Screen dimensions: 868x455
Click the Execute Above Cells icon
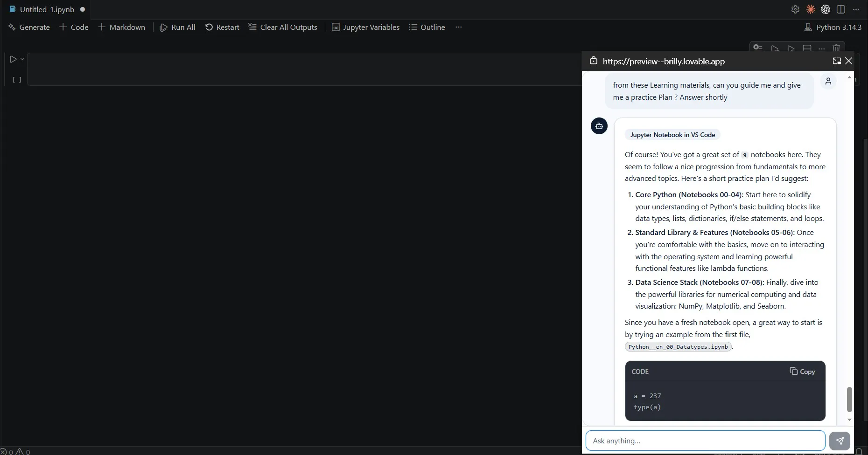[x=775, y=48]
